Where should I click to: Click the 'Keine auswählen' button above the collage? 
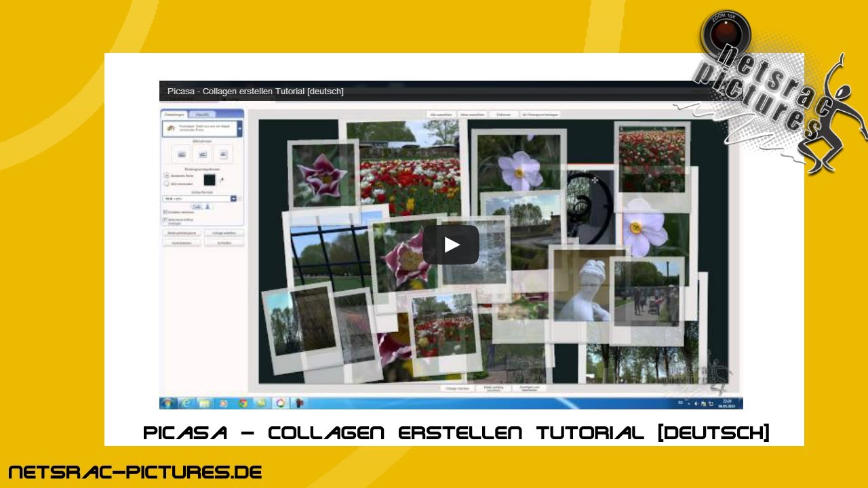point(473,115)
